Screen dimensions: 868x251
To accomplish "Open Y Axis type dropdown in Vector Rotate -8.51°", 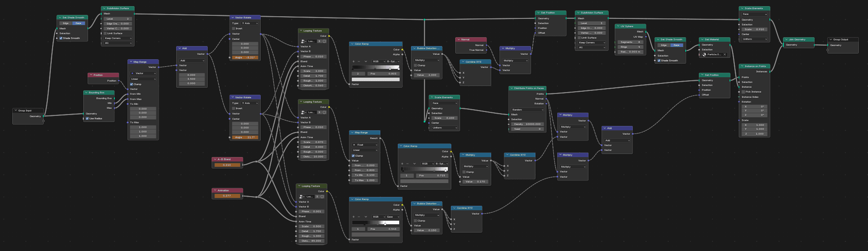I will tap(249, 23).
